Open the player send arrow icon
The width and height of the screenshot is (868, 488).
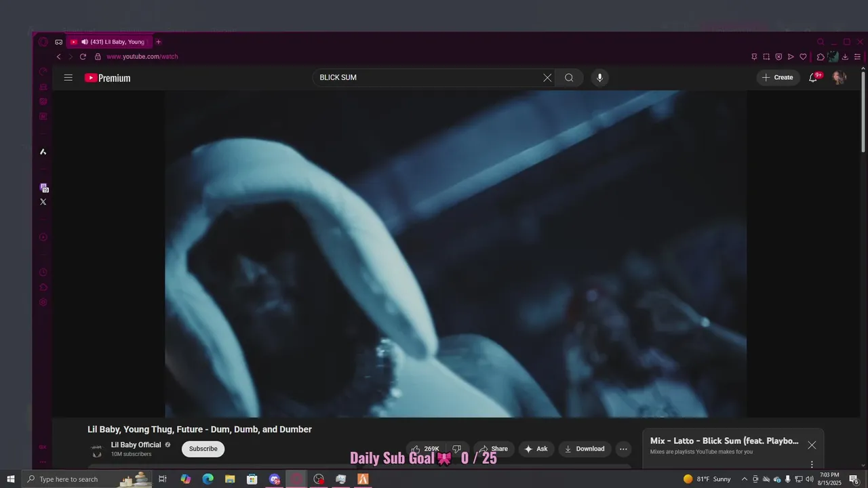tap(791, 57)
